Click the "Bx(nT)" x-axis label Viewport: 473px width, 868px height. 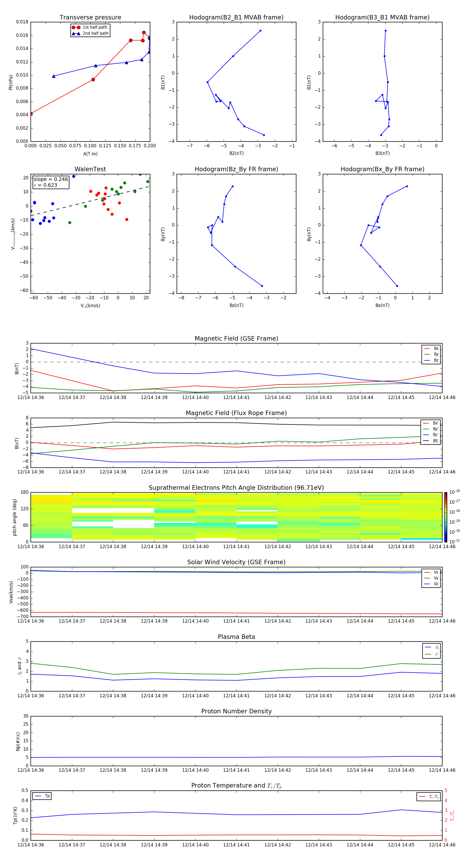[x=382, y=305]
